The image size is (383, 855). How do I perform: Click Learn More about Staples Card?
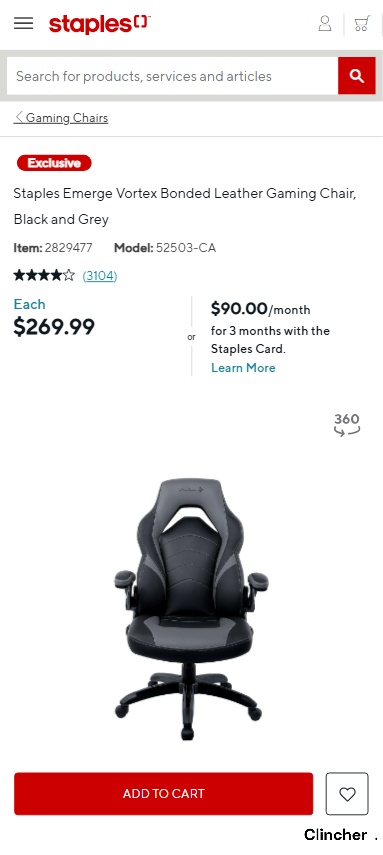(x=243, y=368)
